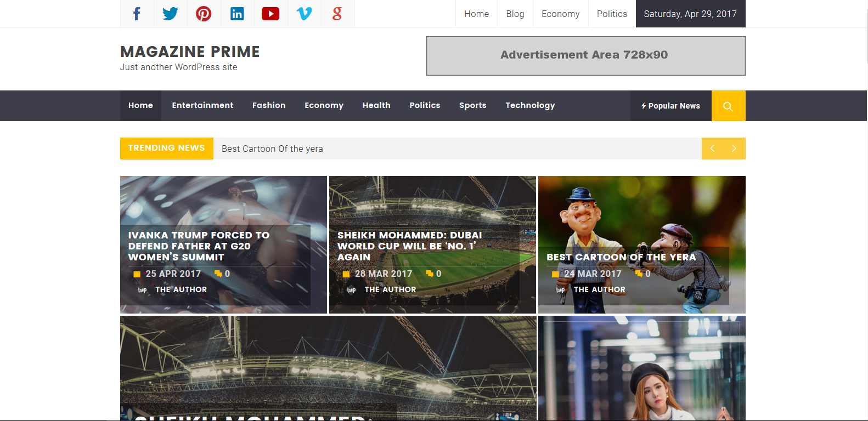Open the Ivanka Trump G20 article headline
This screenshot has width=868, height=421.
pyautogui.click(x=199, y=246)
